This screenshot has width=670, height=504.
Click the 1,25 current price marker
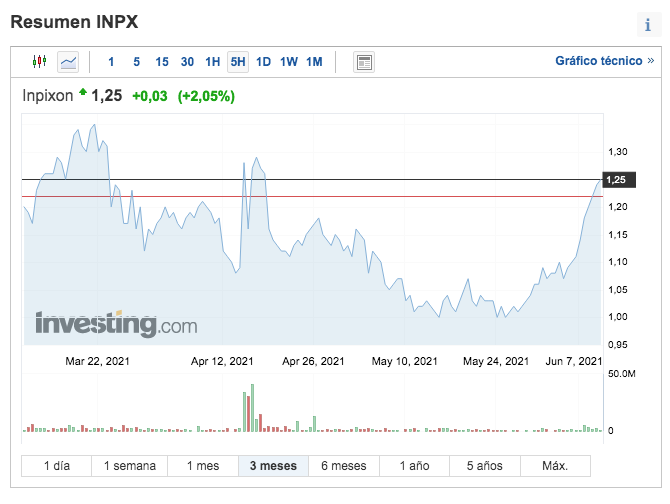pos(618,180)
